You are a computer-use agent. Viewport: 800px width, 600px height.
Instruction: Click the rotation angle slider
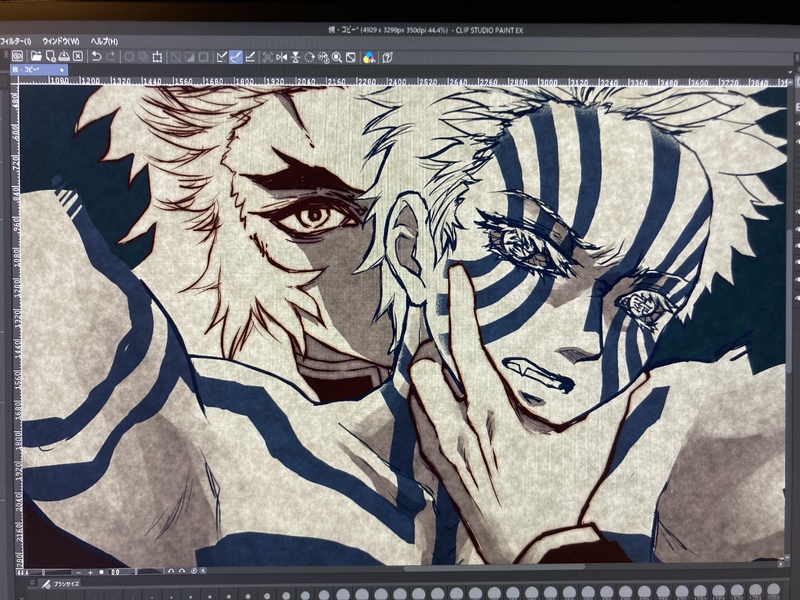144,572
